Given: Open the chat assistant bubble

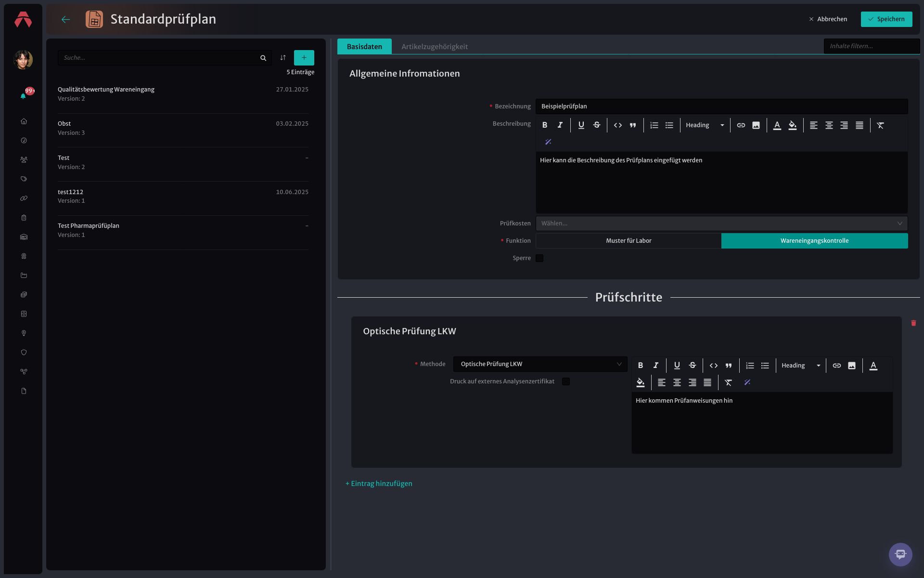Looking at the screenshot, I should point(900,554).
